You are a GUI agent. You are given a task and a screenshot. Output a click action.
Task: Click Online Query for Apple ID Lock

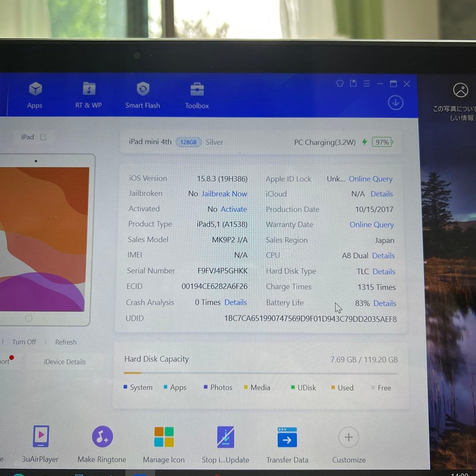coord(370,179)
